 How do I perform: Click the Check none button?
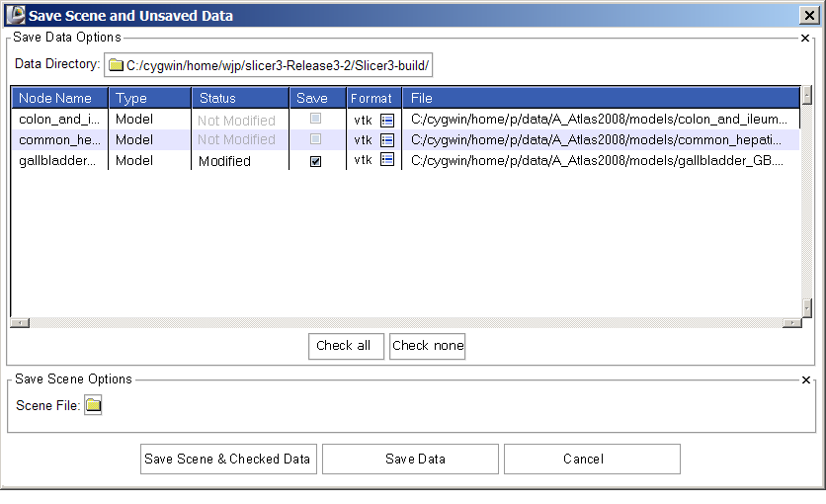[x=427, y=346]
